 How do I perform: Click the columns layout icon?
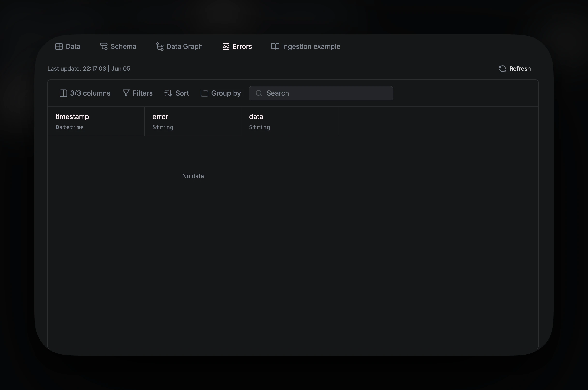coord(63,93)
